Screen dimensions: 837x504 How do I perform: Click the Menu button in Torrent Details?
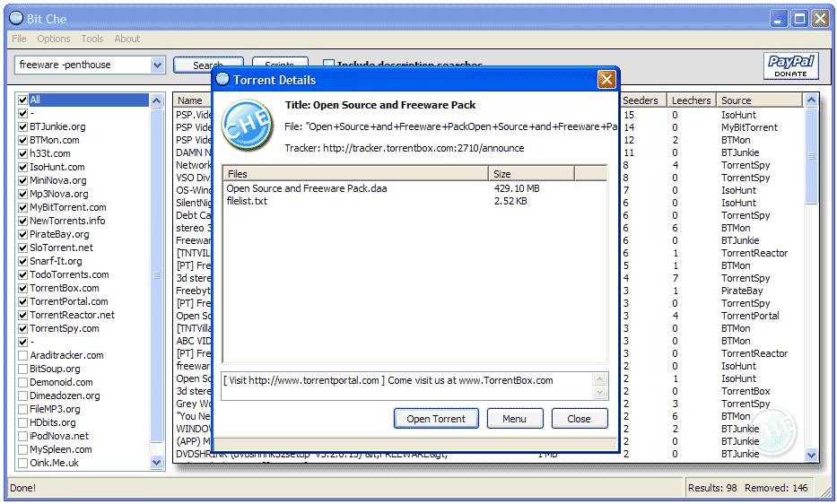(515, 419)
